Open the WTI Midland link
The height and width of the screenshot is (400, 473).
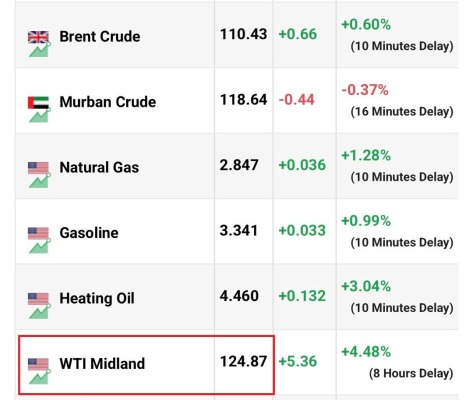[102, 363]
